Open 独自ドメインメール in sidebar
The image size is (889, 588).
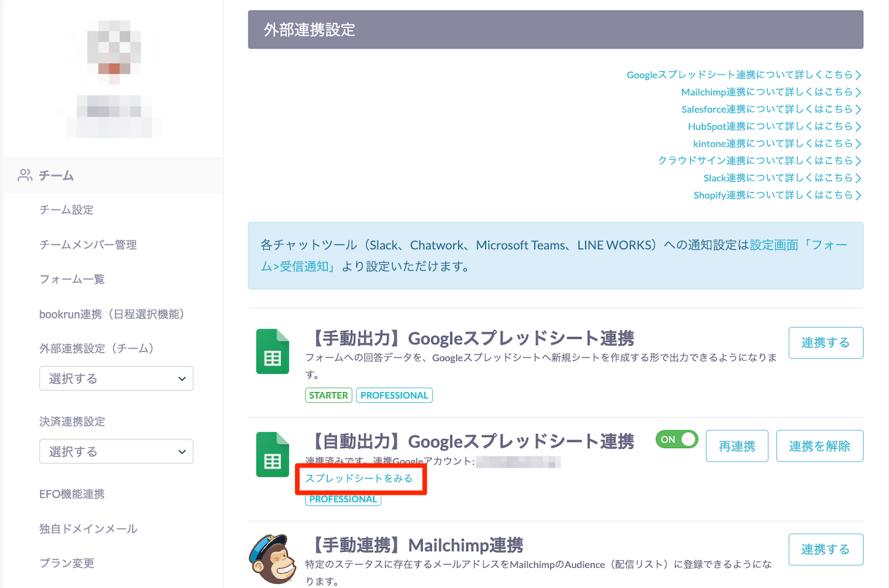point(88,529)
